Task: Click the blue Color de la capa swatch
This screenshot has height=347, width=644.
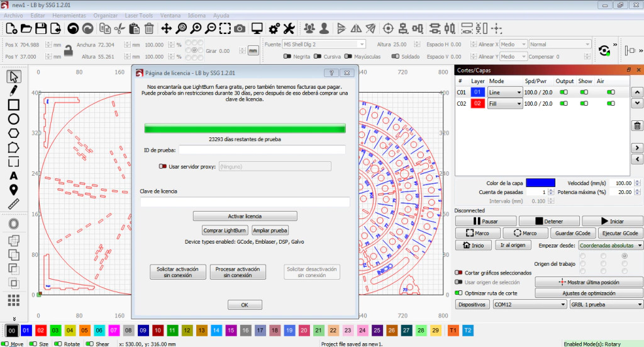Action: [540, 183]
